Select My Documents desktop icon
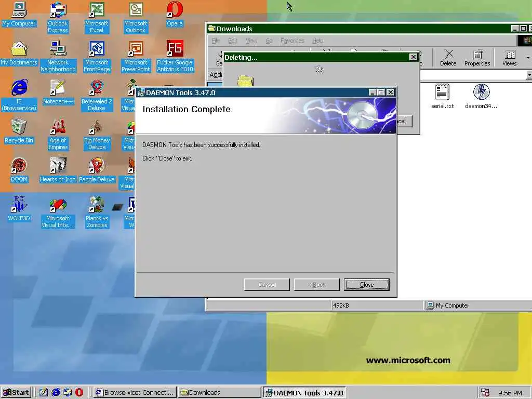The image size is (532, 399). click(19, 54)
